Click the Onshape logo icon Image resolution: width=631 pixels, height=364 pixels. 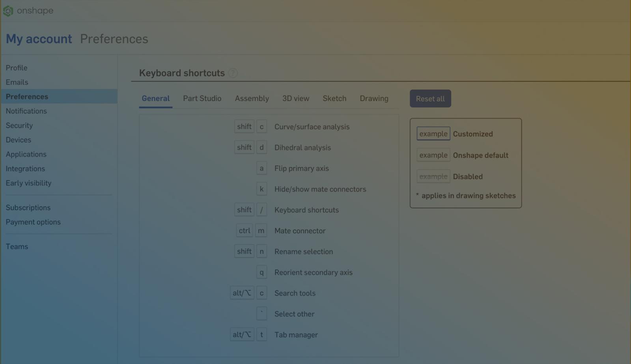pos(8,11)
